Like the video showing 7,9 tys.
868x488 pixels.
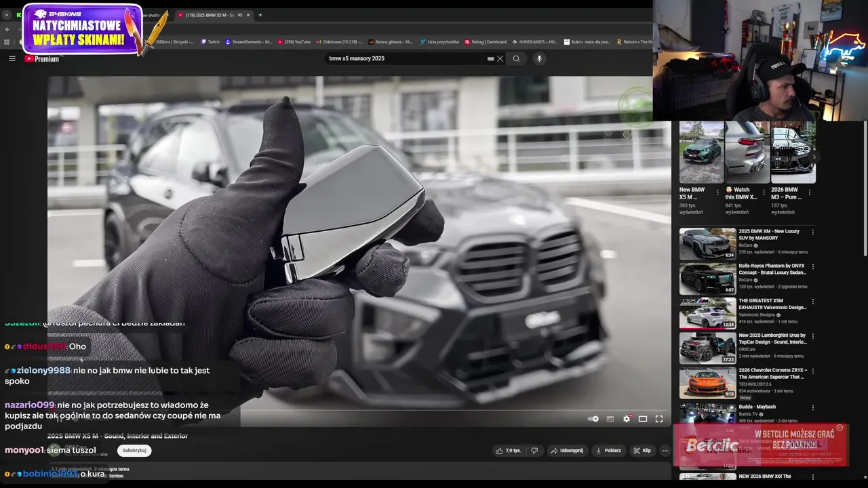coord(509,451)
